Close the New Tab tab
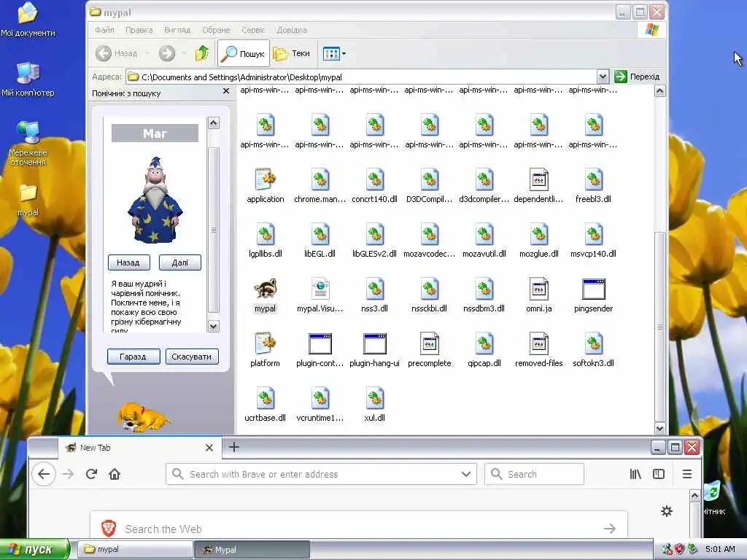 coord(209,448)
